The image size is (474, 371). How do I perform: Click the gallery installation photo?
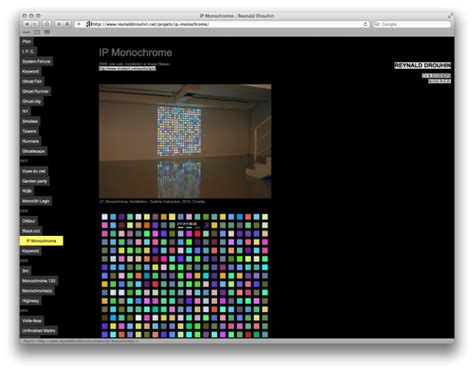pyautogui.click(x=185, y=141)
